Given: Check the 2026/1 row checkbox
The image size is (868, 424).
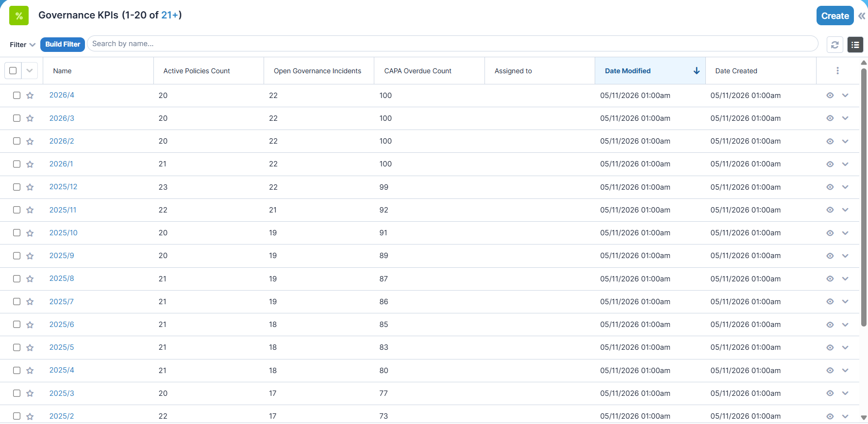Looking at the screenshot, I should [x=17, y=164].
